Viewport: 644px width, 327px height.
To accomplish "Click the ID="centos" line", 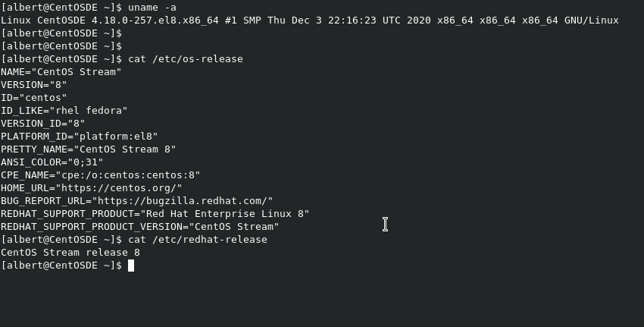I will click(x=33, y=97).
